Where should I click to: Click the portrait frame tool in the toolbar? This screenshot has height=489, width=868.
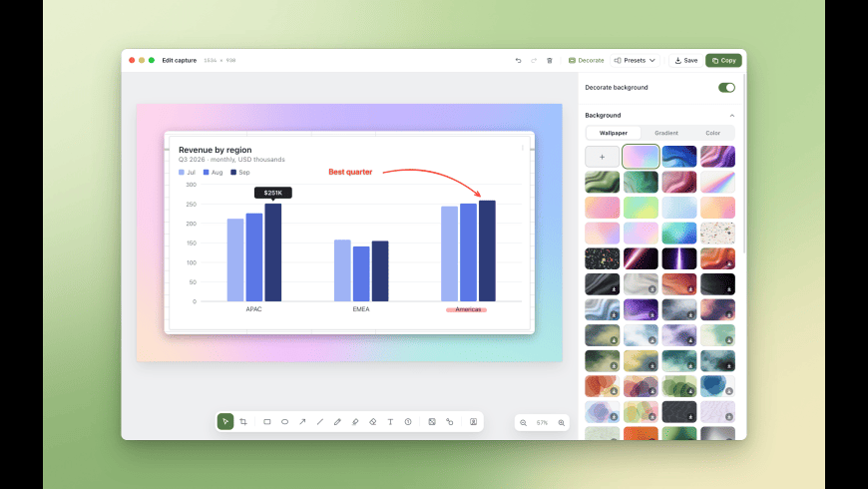click(473, 422)
